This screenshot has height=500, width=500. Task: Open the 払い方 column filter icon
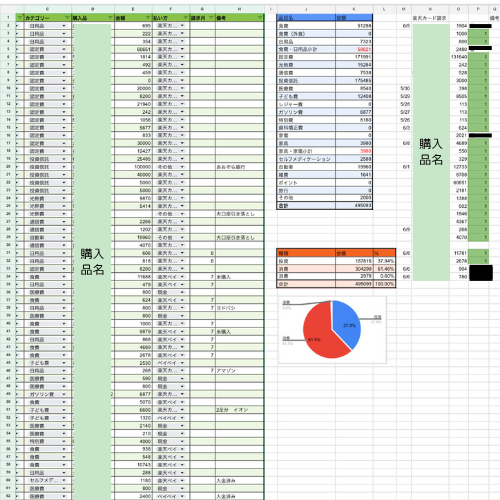[x=186, y=18]
